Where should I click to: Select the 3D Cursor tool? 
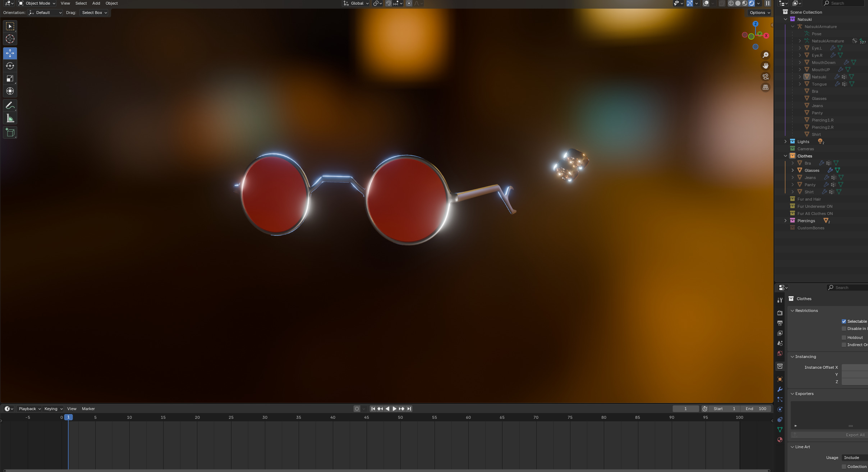pos(10,39)
